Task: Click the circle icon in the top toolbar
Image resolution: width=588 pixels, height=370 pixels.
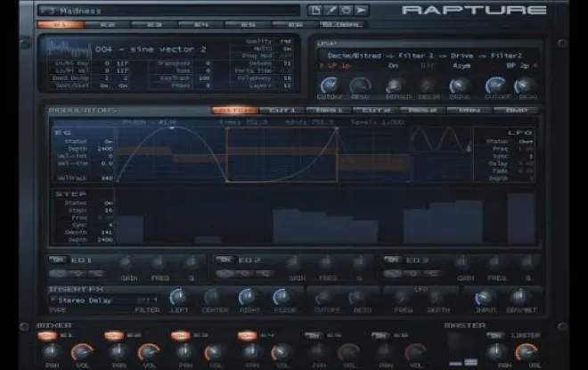Action: tap(347, 10)
